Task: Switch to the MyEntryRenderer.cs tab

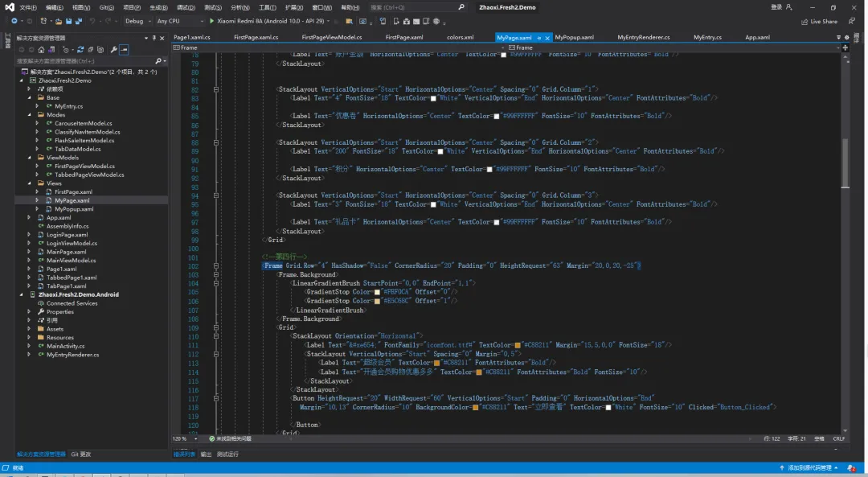Action: tap(643, 37)
